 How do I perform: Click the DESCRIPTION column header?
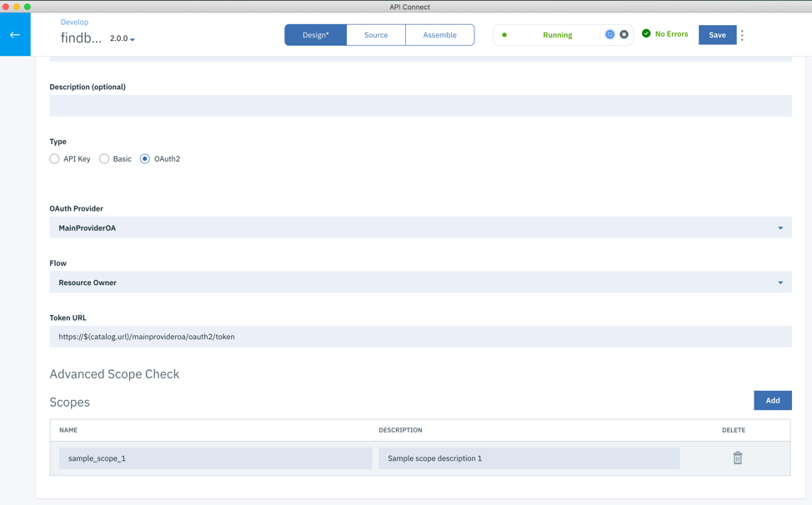pos(400,430)
